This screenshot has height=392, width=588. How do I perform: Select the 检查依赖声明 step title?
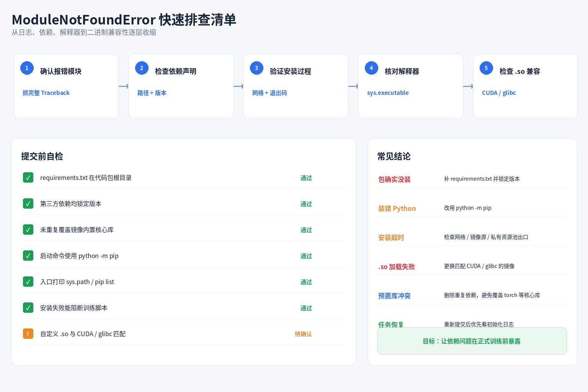(176, 71)
